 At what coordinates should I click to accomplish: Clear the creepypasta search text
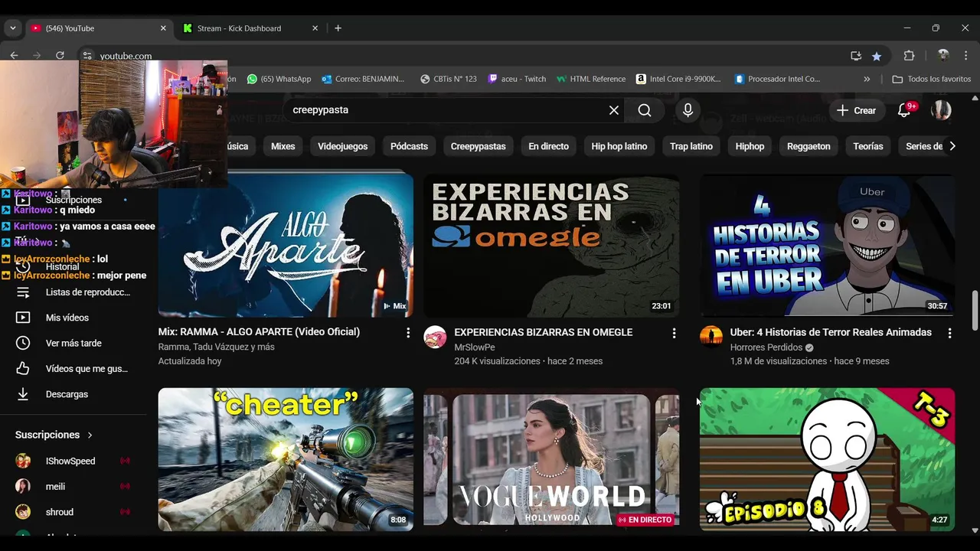613,110
